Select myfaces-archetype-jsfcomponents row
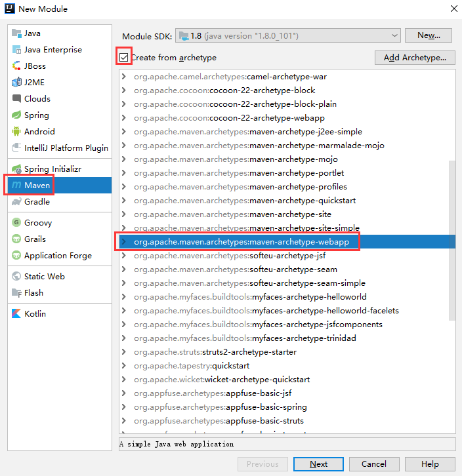The width and height of the screenshot is (462, 476). 287,324
